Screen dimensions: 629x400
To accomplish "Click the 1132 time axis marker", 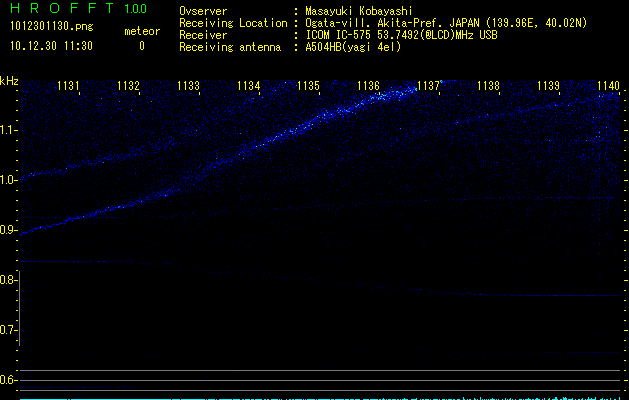I will (128, 85).
